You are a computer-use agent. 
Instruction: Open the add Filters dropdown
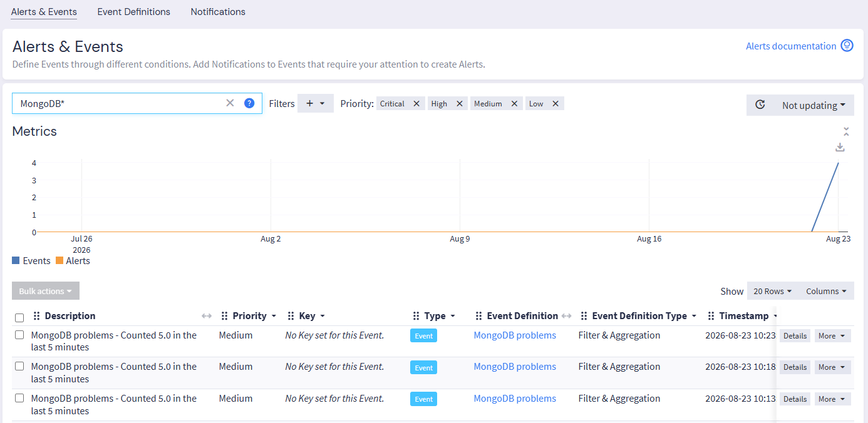[x=316, y=103]
